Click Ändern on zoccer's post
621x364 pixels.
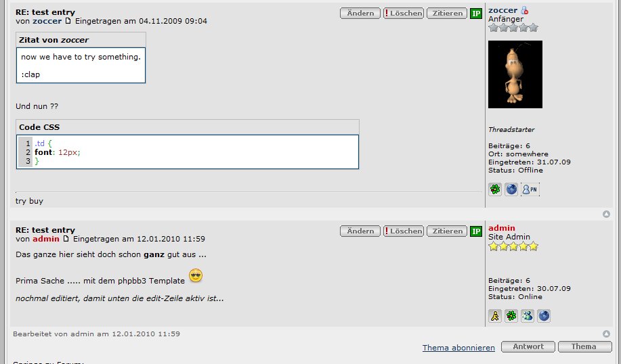(x=360, y=13)
